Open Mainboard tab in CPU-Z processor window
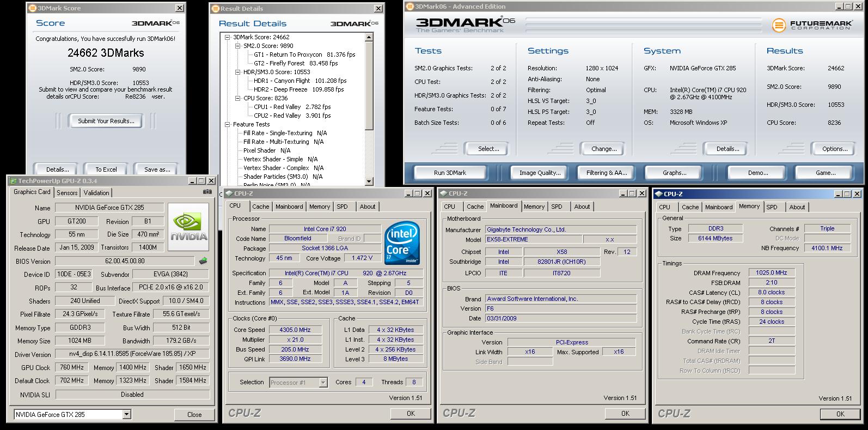 (289, 207)
